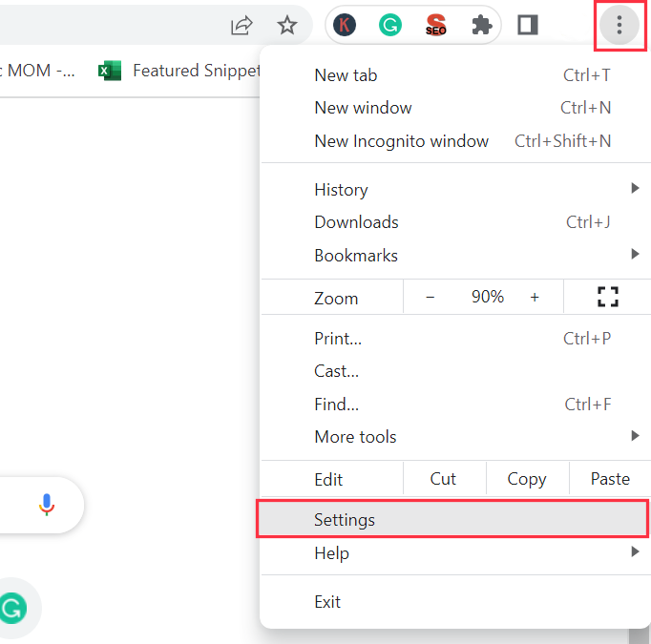Choose Find... from menu
Image resolution: width=651 pixels, height=644 pixels.
[x=456, y=405]
